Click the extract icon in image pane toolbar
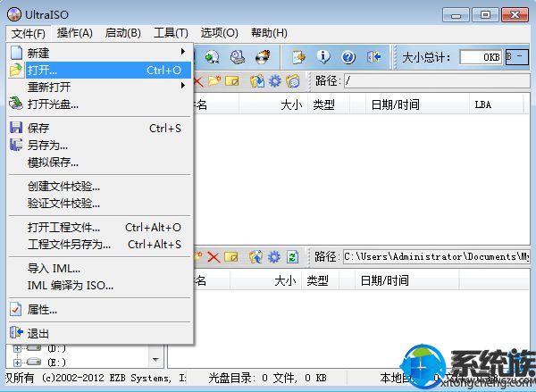536x392 pixels. [x=257, y=81]
